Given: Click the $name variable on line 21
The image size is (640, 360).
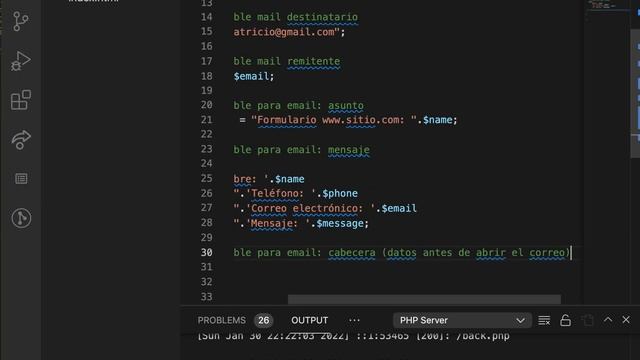Looking at the screenshot, I should click(x=438, y=120).
